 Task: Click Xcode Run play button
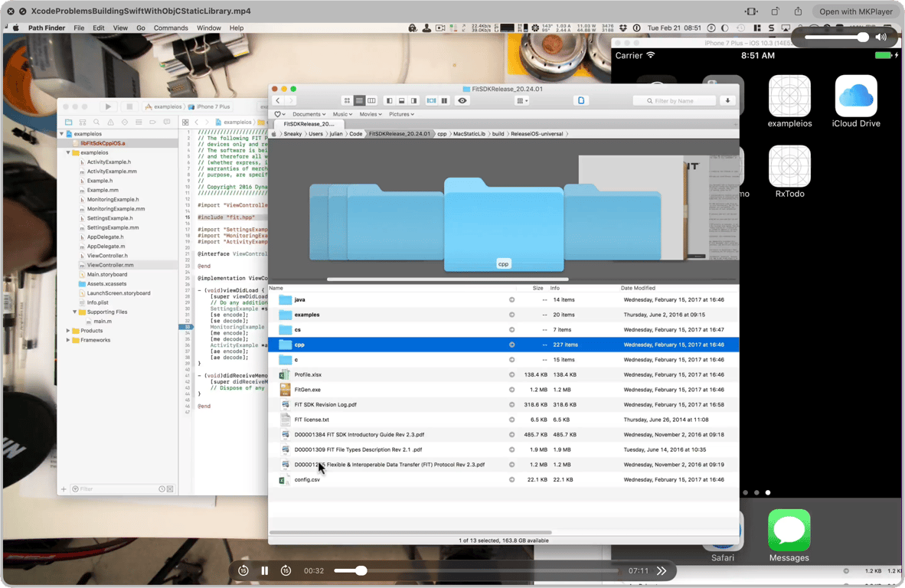point(108,106)
